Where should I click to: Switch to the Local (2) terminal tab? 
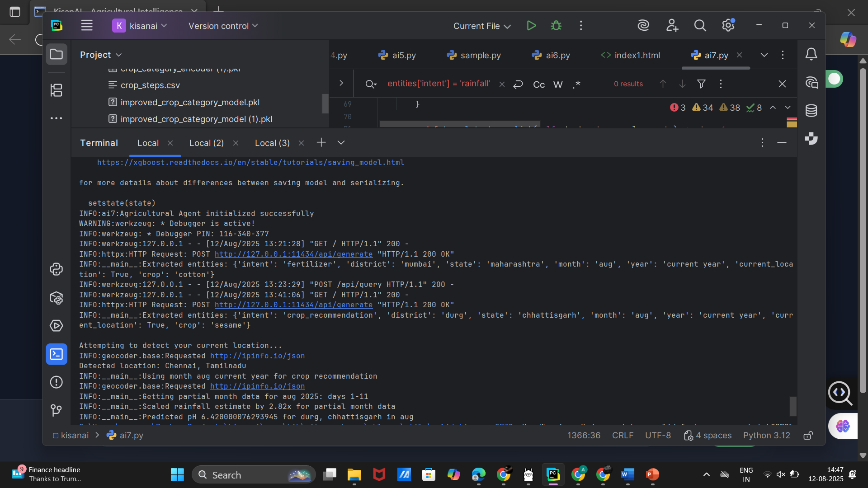[206, 143]
